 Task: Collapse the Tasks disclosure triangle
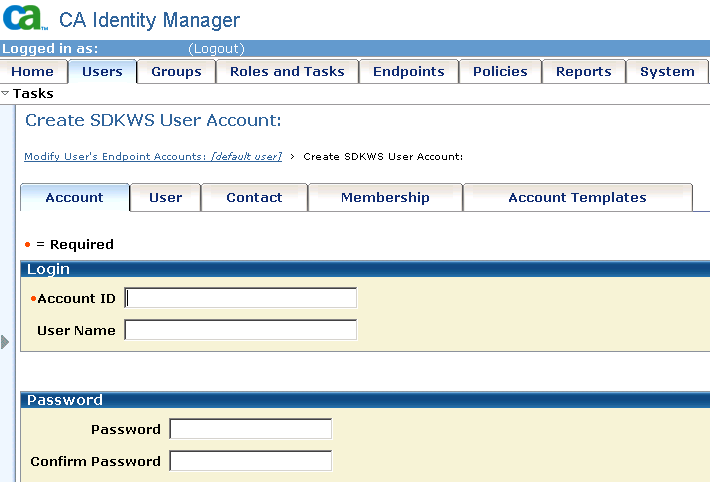(5, 93)
